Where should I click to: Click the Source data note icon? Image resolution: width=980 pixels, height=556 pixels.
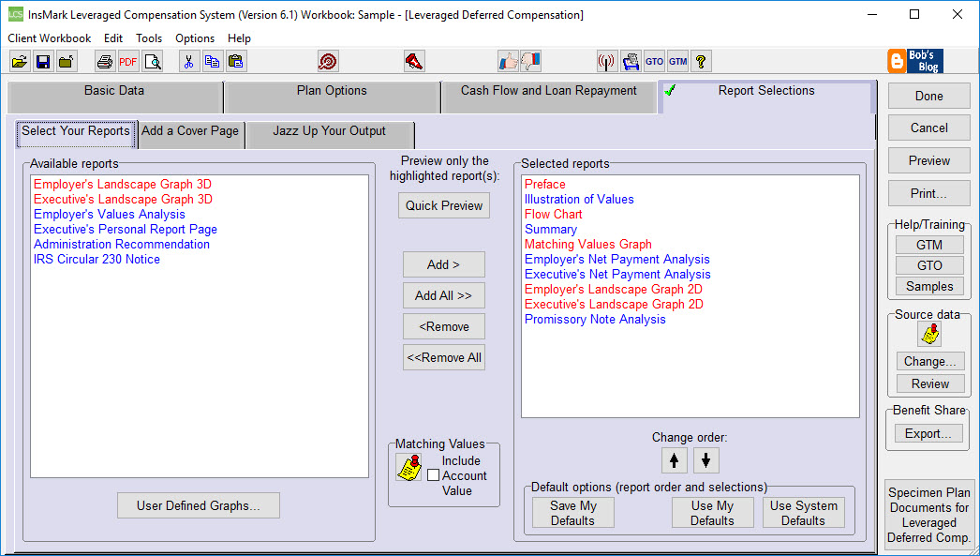tap(928, 333)
